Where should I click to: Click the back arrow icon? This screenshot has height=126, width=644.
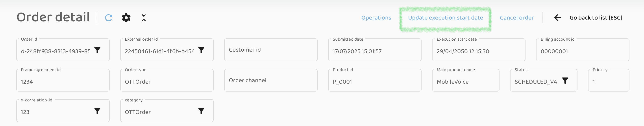pos(558,18)
